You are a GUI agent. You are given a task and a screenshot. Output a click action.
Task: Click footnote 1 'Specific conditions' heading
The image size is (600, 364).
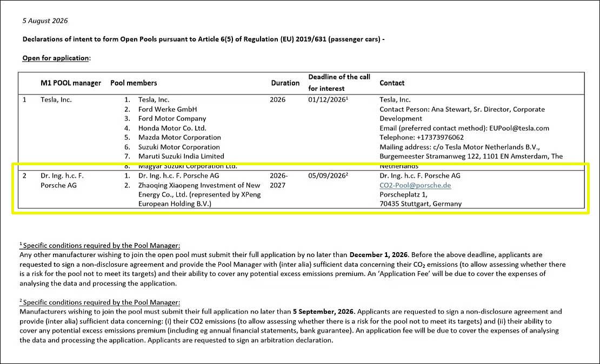pyautogui.click(x=99, y=246)
